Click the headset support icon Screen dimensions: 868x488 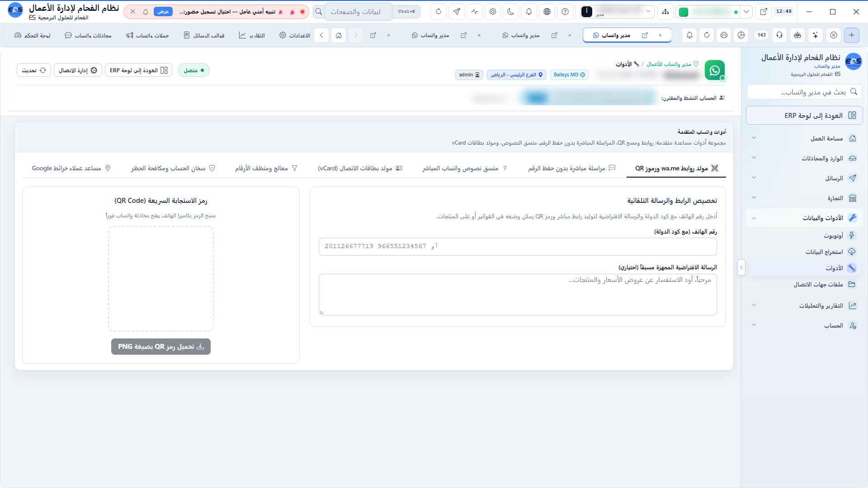tap(779, 35)
